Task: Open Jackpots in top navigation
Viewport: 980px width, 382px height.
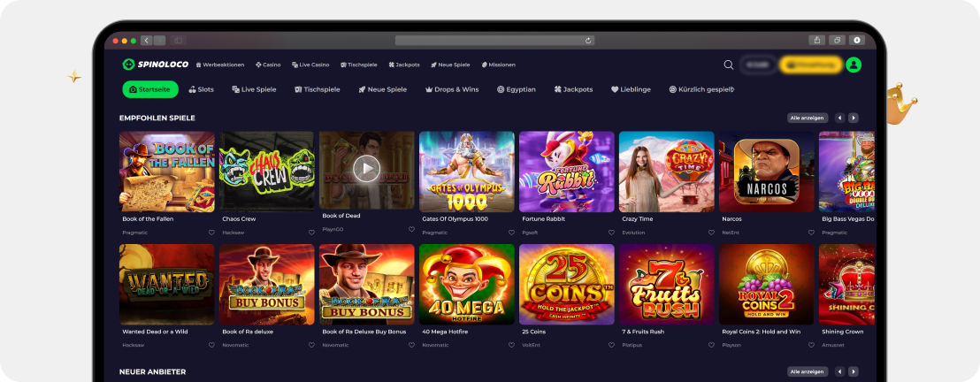Action: pyautogui.click(x=403, y=65)
